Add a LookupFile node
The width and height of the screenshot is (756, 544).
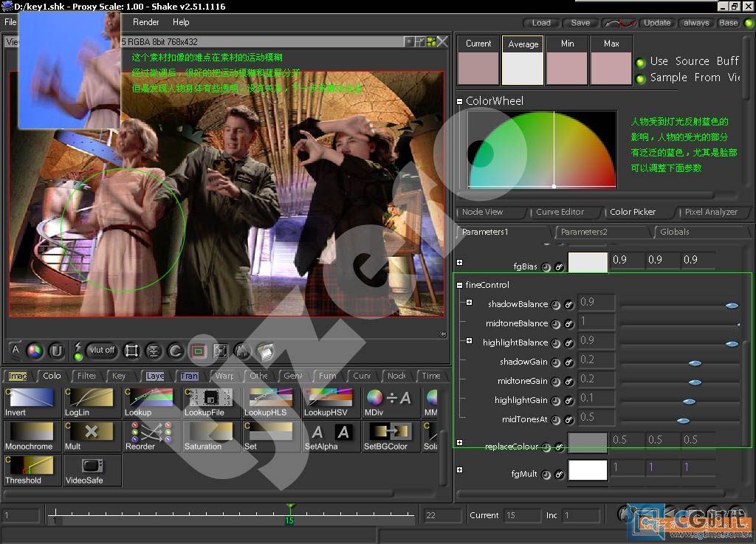coord(211,402)
